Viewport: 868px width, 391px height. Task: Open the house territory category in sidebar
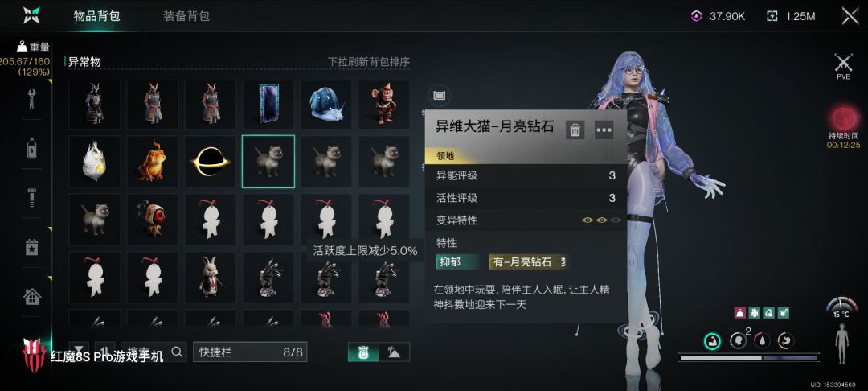(32, 296)
